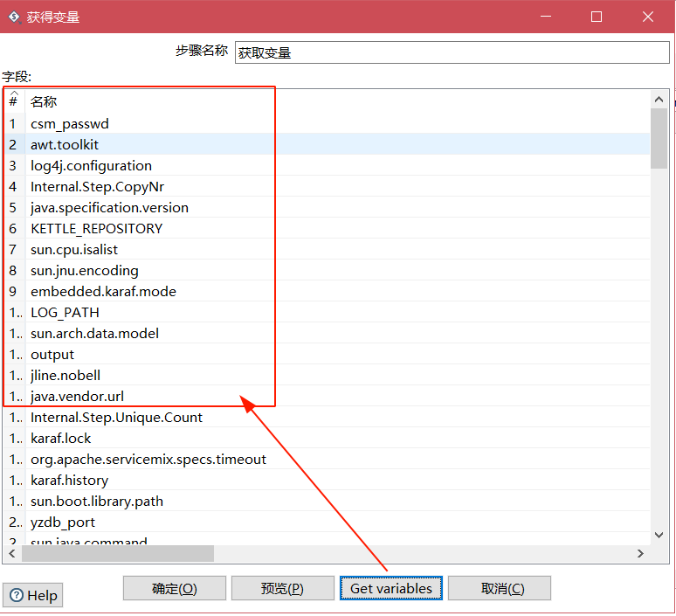
Task: Confirm with the 确定(O) button
Action: [175, 589]
